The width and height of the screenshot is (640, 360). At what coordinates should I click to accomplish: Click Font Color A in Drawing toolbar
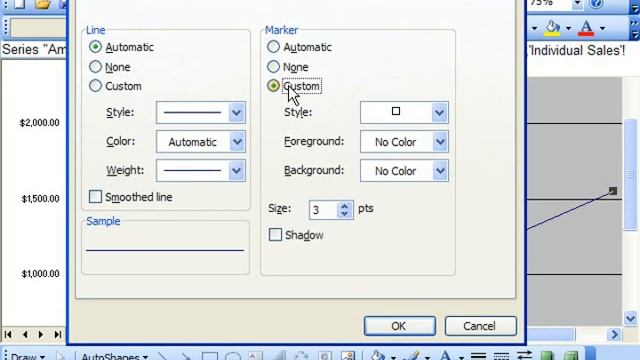[x=446, y=356]
